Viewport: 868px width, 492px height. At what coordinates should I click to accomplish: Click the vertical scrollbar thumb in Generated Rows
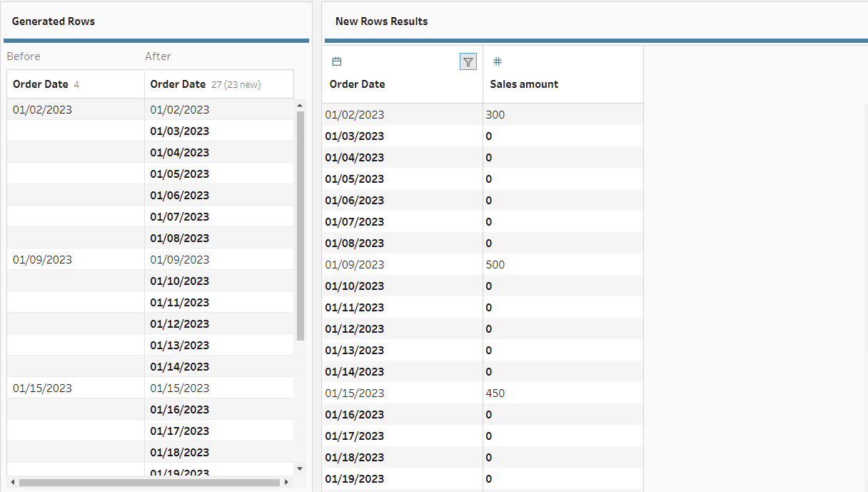[x=300, y=225]
